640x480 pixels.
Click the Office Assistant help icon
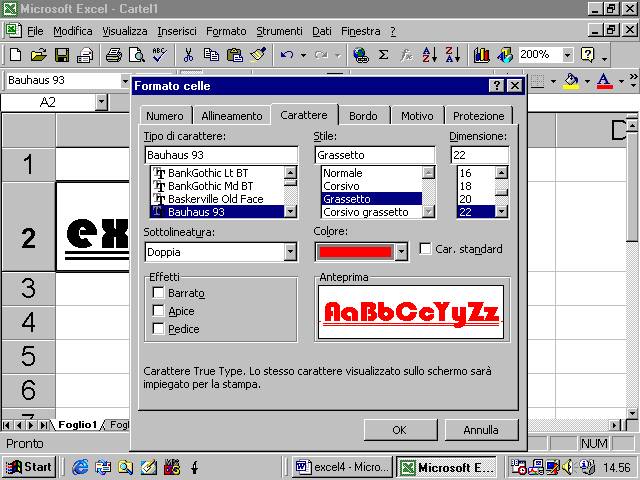(588, 55)
